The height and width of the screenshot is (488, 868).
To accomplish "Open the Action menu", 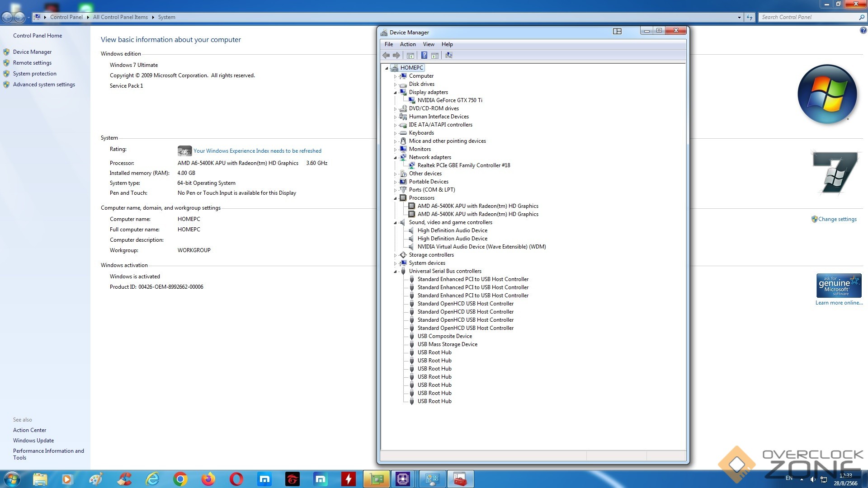I will (407, 44).
